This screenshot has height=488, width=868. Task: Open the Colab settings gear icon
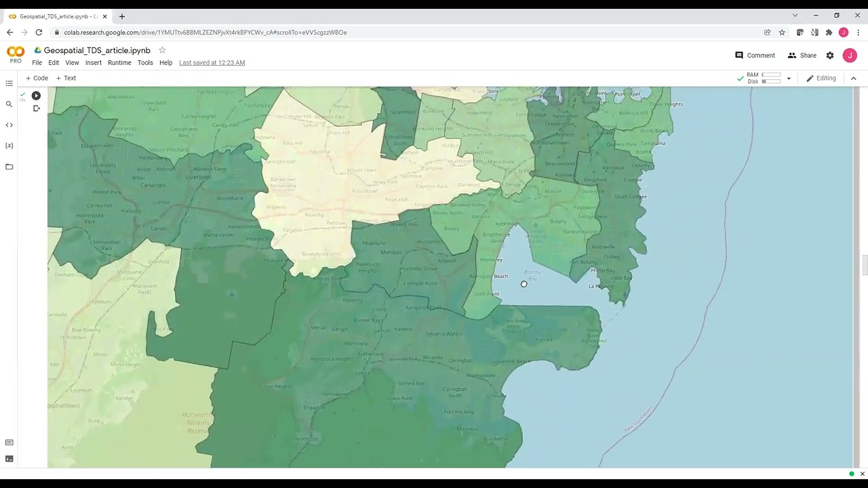(830, 56)
